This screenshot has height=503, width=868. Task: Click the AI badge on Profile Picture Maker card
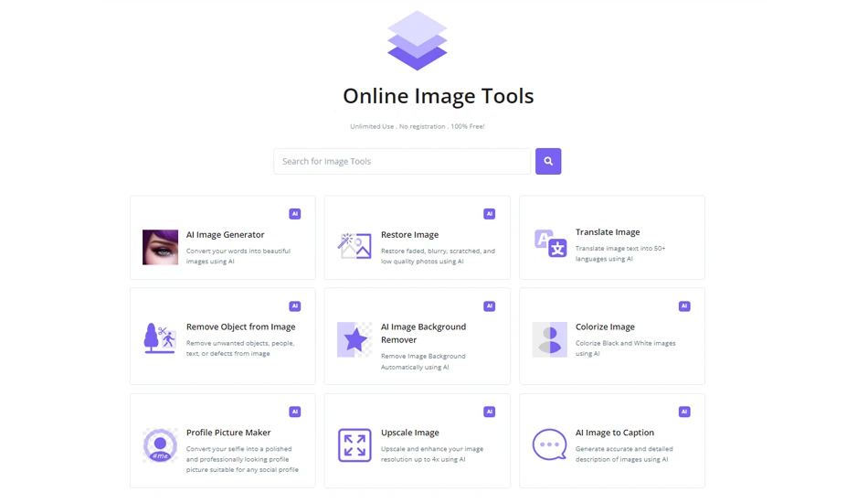click(294, 412)
